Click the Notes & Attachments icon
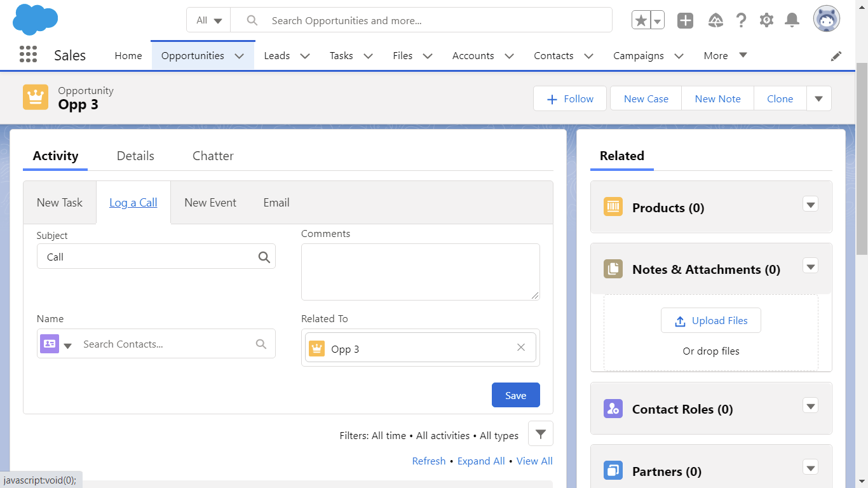 pyautogui.click(x=613, y=269)
